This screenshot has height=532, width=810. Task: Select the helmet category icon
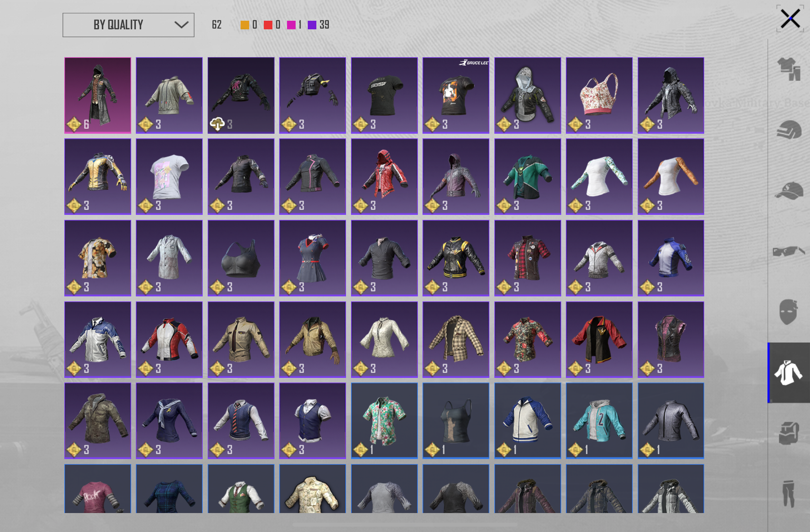[789, 129]
